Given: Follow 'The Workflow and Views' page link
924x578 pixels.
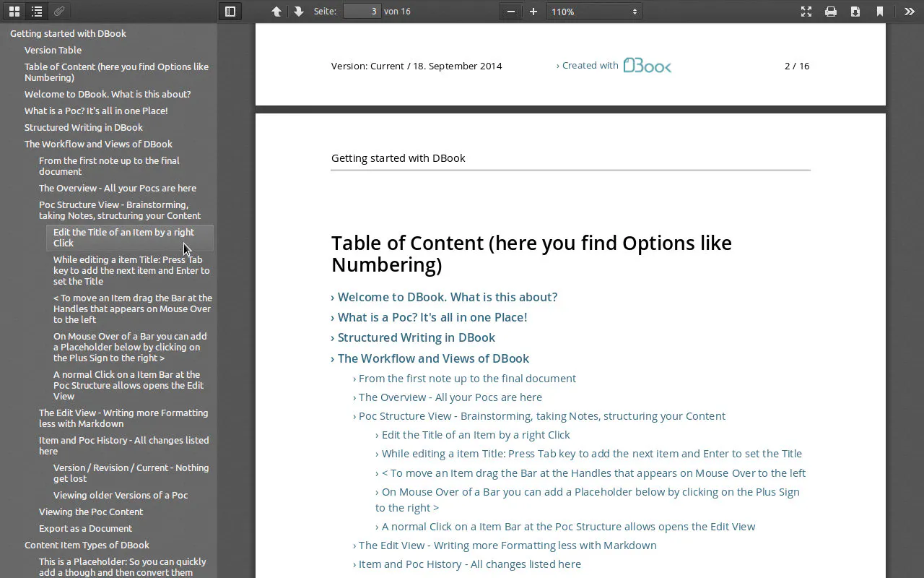Looking at the screenshot, I should click(x=430, y=358).
